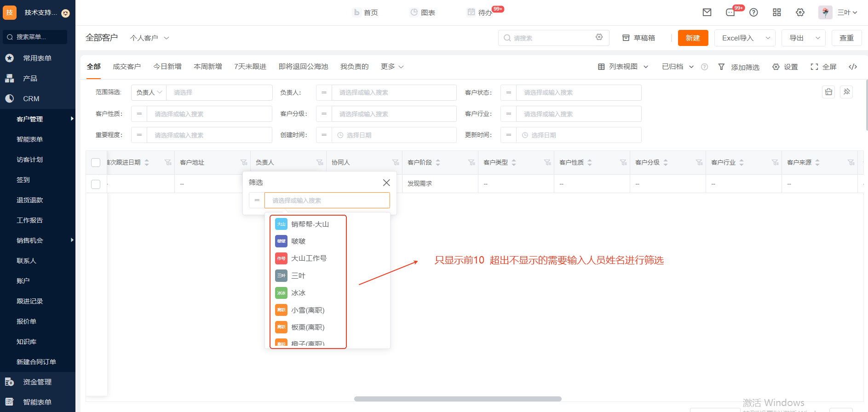Image resolution: width=868 pixels, height=412 pixels.
Task: Tick the first row checkbox
Action: 96,184
